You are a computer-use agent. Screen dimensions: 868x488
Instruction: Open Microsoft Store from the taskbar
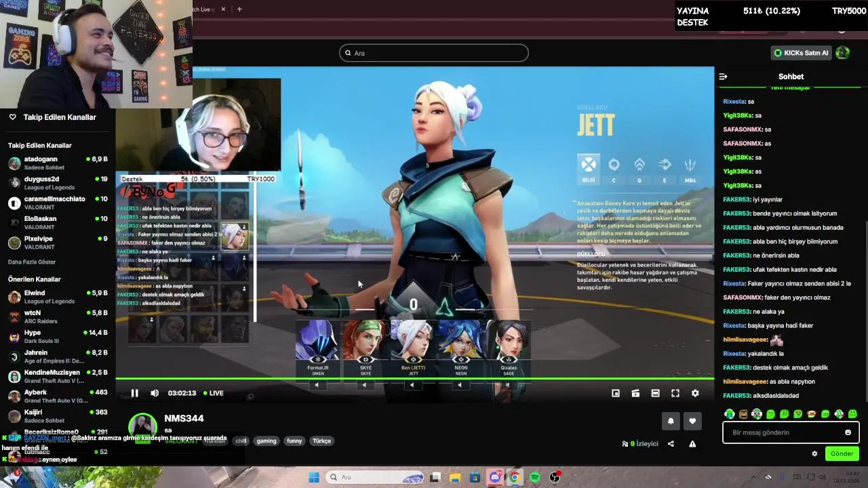tap(475, 477)
